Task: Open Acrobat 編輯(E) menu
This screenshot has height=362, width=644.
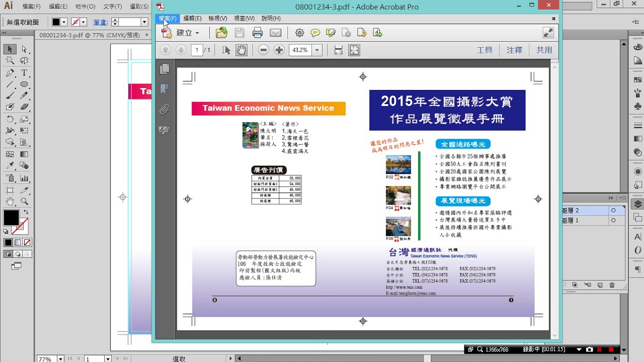Action: 192,18
